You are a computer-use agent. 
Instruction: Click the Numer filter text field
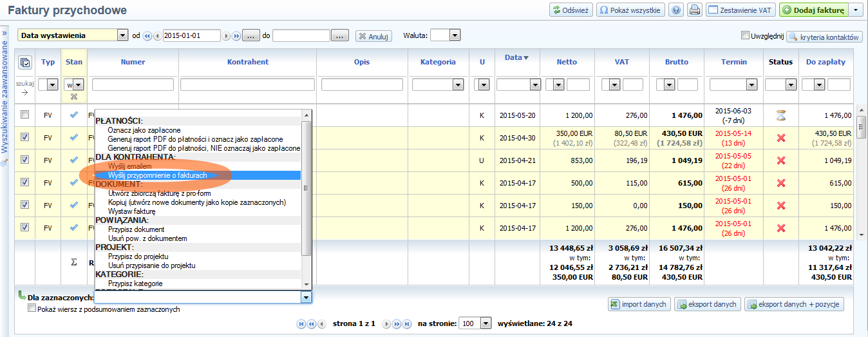(133, 84)
